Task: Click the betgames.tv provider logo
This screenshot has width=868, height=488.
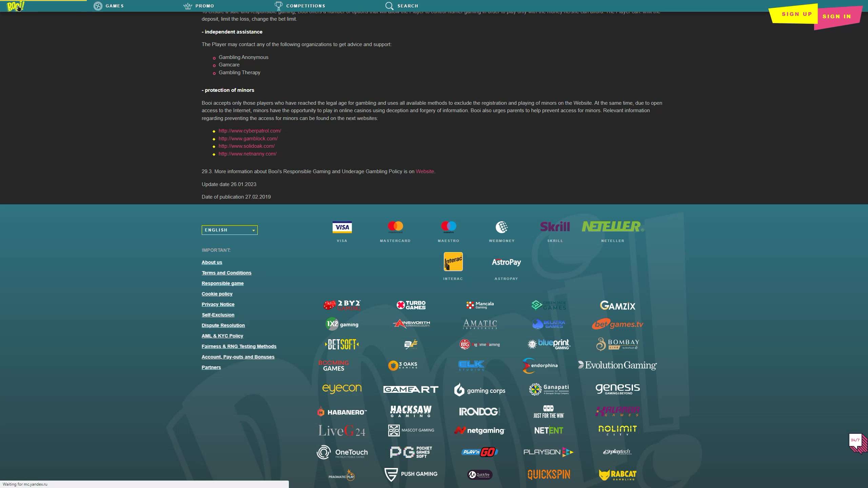Action: coord(617,324)
